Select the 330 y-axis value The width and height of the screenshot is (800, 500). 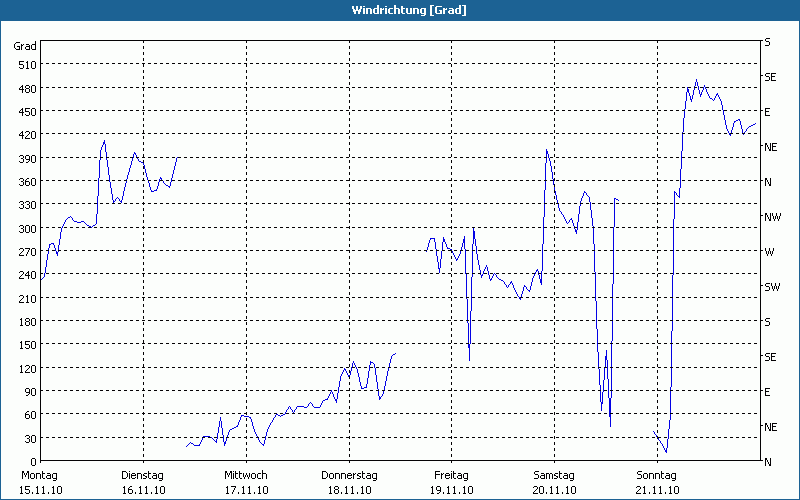point(28,205)
